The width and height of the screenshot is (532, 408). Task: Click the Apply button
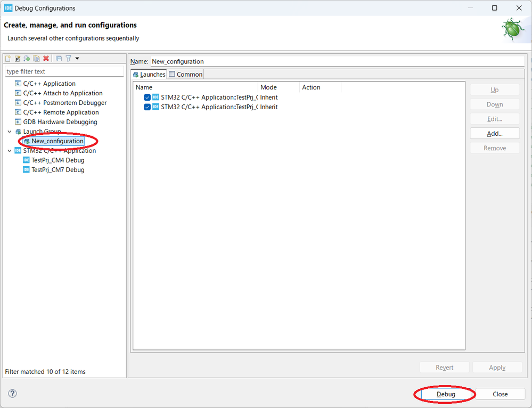click(497, 368)
